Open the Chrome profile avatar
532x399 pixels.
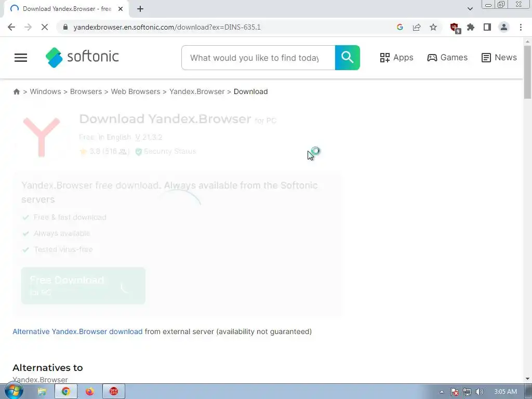pyautogui.click(x=504, y=27)
